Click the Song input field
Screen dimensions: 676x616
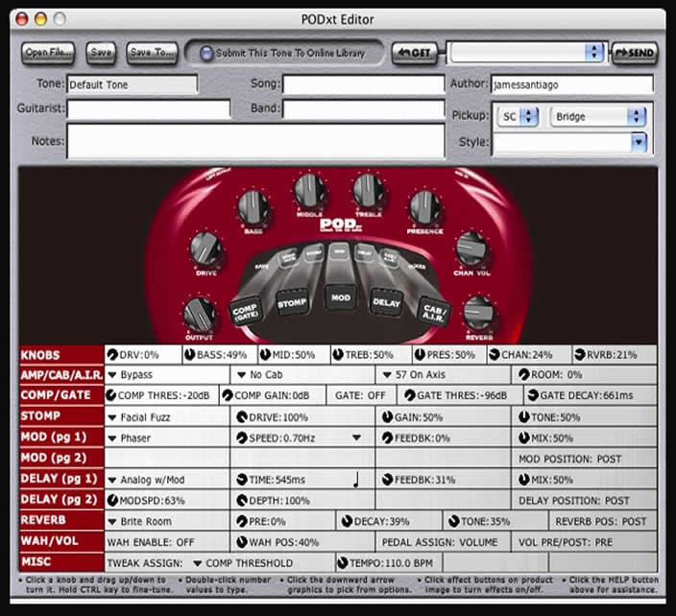(363, 84)
